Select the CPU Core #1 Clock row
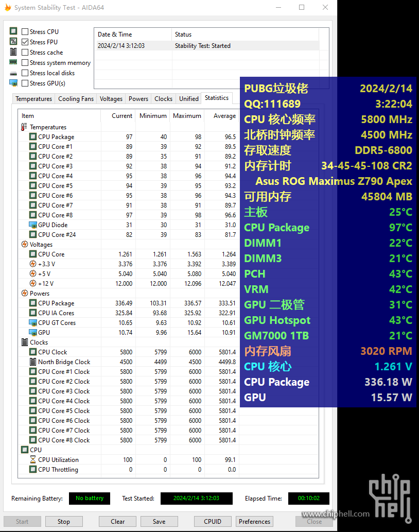419x532 pixels. pyautogui.click(x=129, y=371)
